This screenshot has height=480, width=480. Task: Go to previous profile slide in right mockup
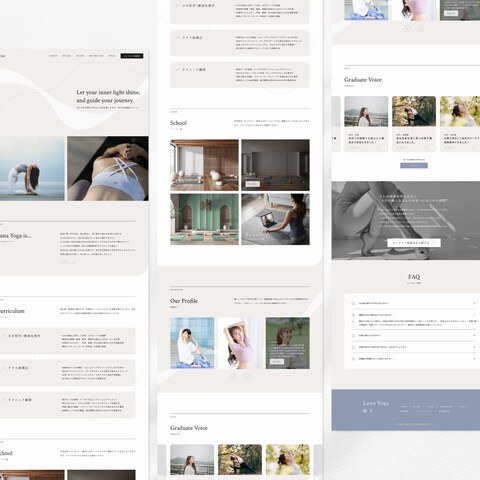pos(407,29)
